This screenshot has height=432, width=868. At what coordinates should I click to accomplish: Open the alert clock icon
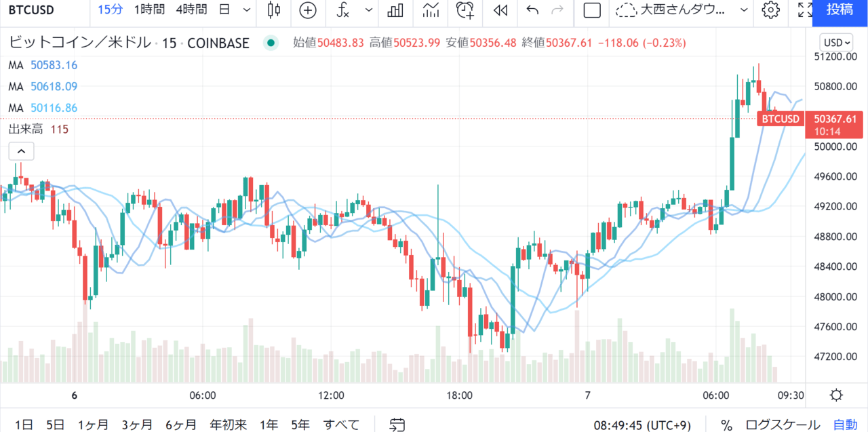tap(465, 10)
